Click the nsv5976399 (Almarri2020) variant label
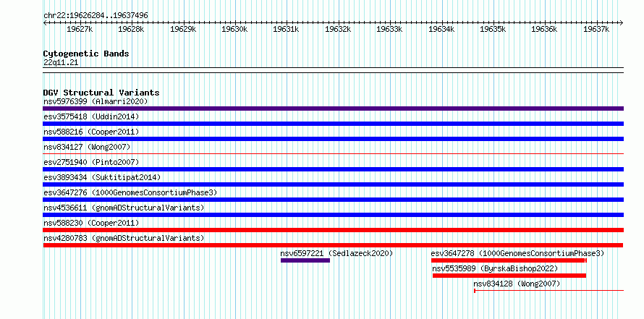Viewport: 644px width, 319px height. tap(96, 101)
